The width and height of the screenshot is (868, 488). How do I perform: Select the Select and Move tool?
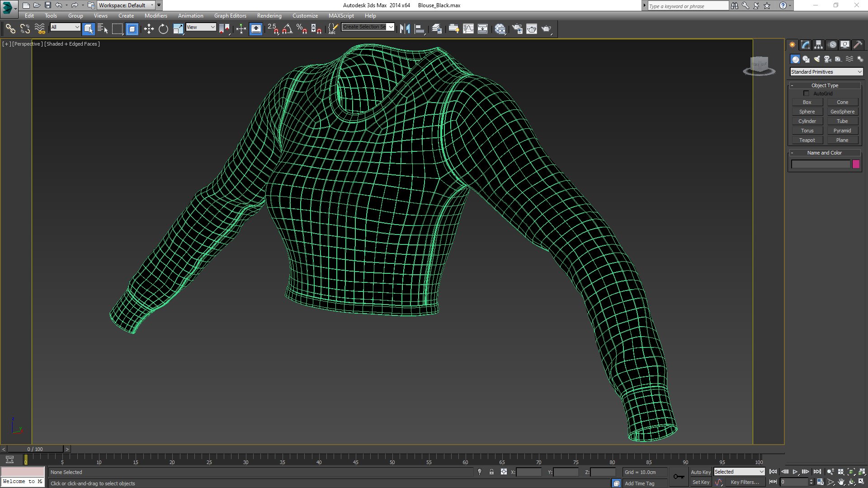click(149, 29)
